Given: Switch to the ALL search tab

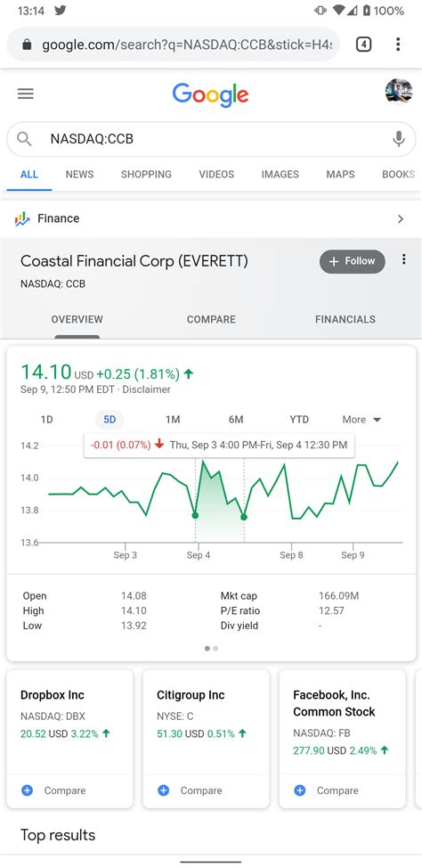Looking at the screenshot, I should 29,175.
